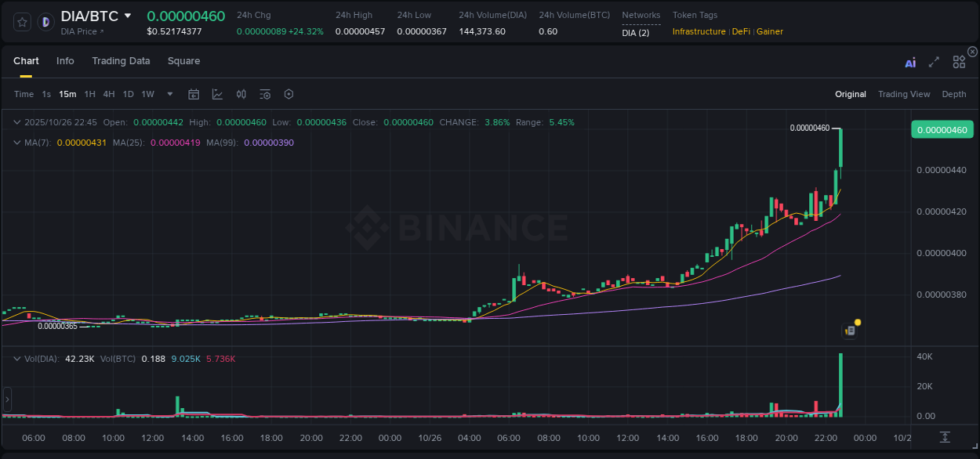
Task: Collapse the MA indicator row
Action: point(17,142)
